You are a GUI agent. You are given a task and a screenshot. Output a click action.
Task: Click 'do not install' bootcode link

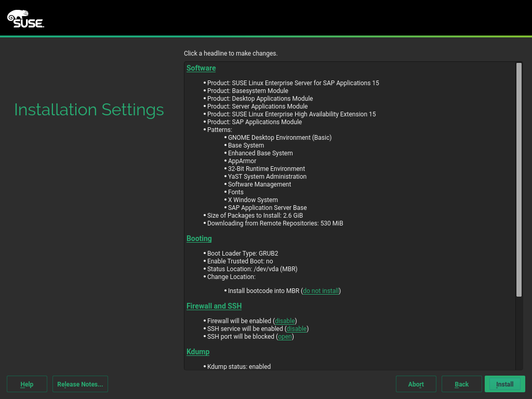(321, 291)
